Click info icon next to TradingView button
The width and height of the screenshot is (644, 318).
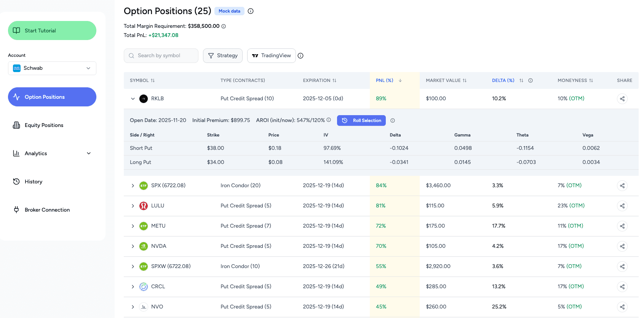click(x=300, y=56)
